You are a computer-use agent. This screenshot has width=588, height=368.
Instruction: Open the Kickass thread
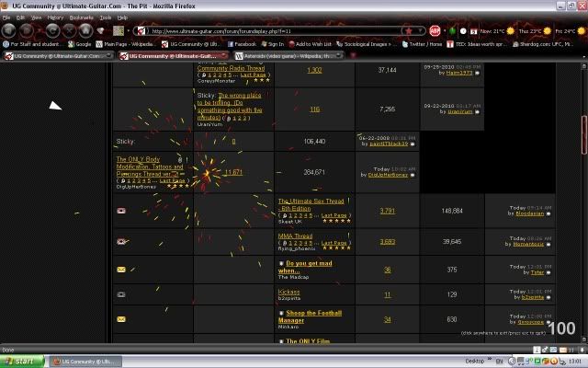tap(288, 292)
